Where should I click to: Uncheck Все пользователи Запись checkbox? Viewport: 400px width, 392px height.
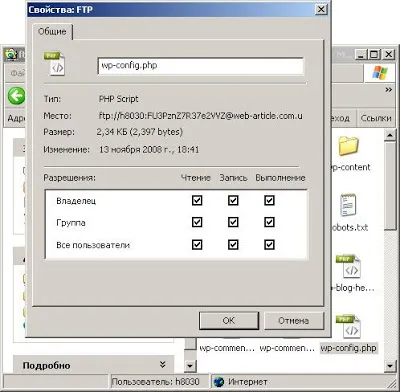coord(233,245)
